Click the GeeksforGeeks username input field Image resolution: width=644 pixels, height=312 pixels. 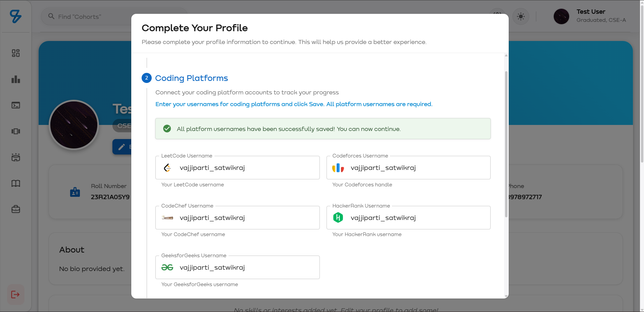(237, 267)
